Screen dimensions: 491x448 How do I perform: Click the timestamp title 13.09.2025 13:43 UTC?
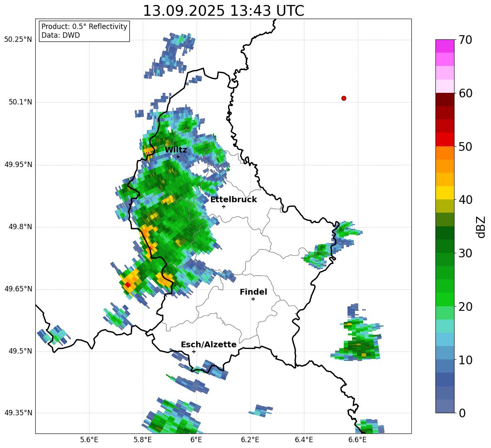click(223, 11)
